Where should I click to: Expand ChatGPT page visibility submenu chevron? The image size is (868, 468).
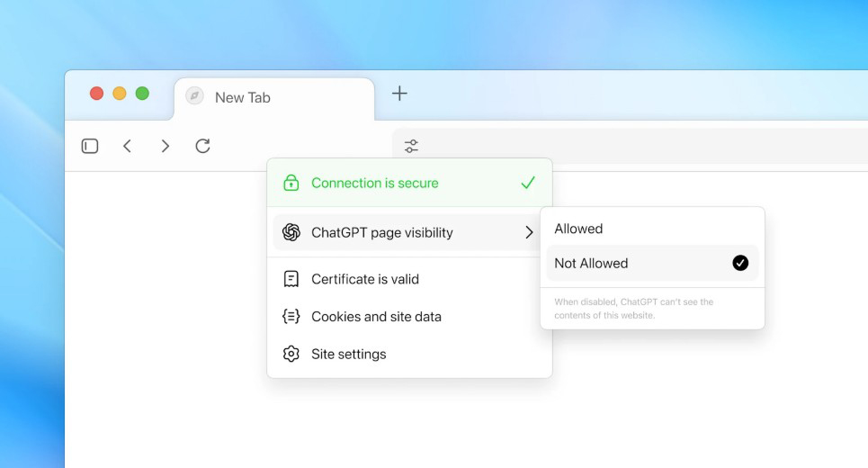(x=529, y=232)
